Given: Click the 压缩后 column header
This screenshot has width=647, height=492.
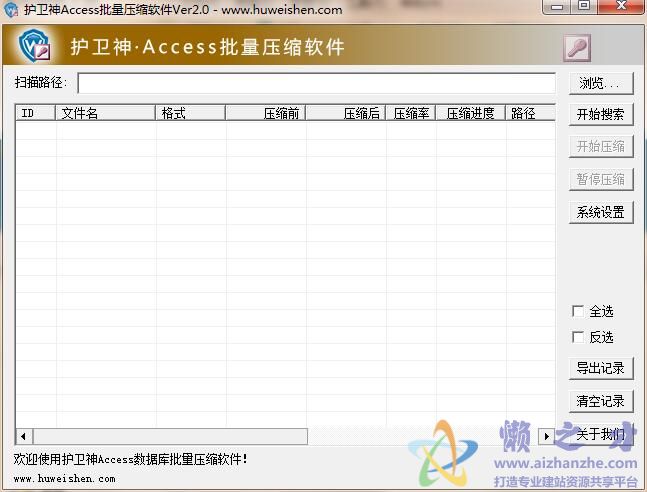Looking at the screenshot, I should click(x=346, y=113).
